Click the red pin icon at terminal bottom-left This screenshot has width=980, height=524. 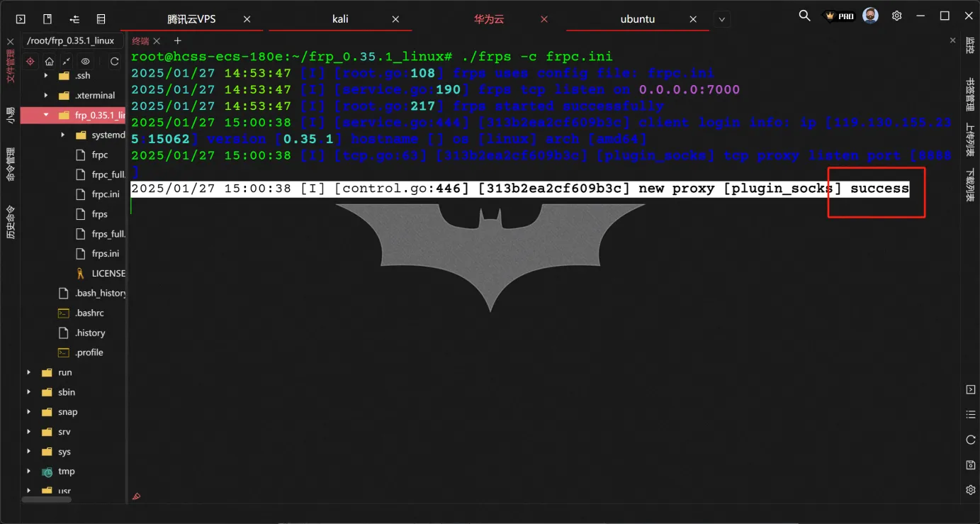pyautogui.click(x=137, y=496)
